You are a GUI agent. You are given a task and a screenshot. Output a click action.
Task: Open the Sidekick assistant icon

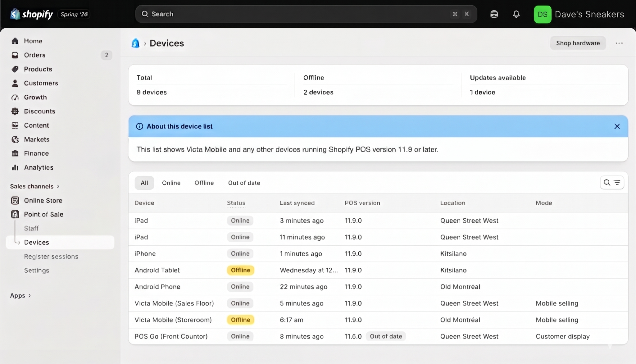494,14
